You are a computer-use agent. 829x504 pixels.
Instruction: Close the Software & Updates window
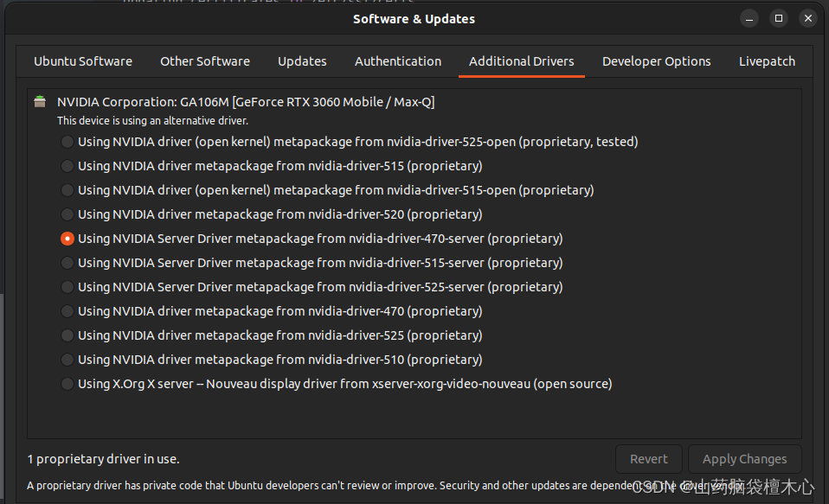pos(808,18)
